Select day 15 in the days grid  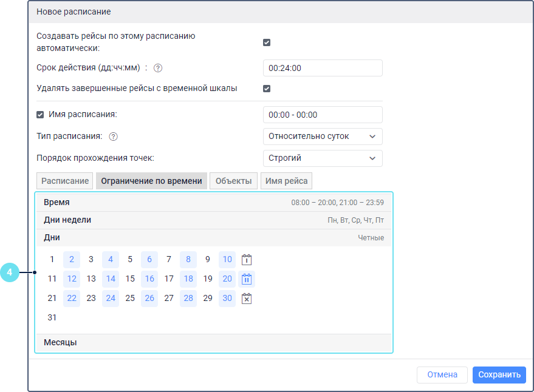pos(130,279)
